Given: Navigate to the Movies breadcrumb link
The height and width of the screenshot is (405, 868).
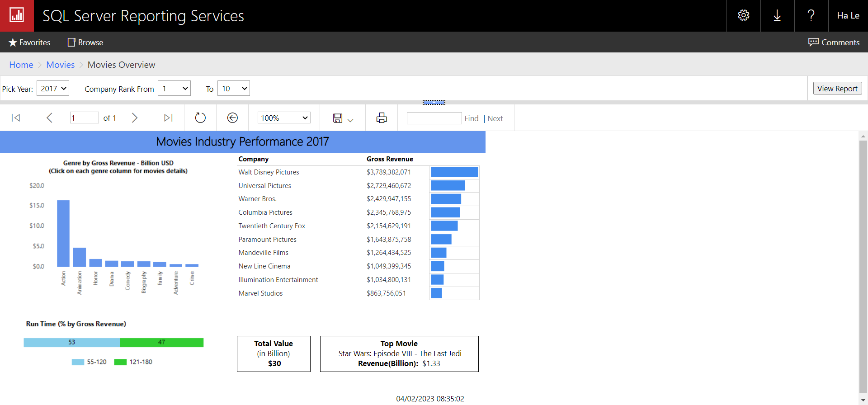Looking at the screenshot, I should tap(60, 65).
